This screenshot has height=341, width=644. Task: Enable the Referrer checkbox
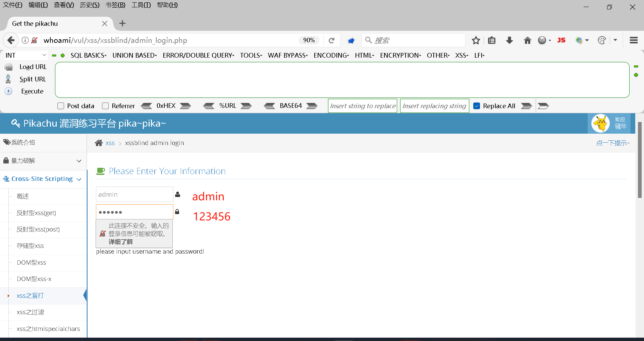coord(105,106)
